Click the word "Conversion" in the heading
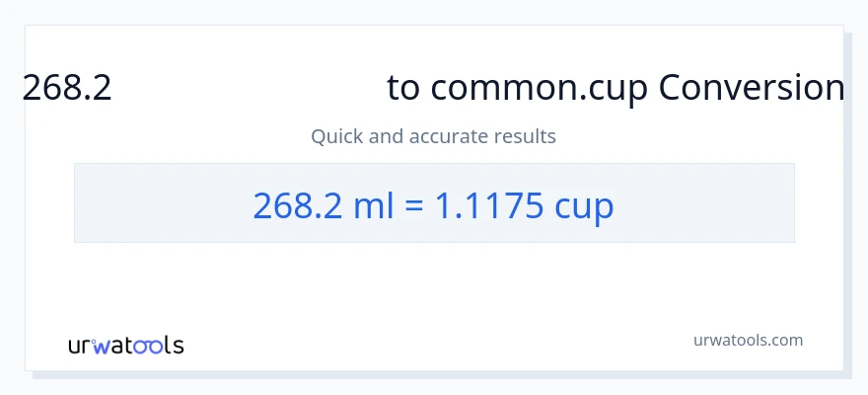Image resolution: width=868 pixels, height=395 pixels. pos(752,89)
